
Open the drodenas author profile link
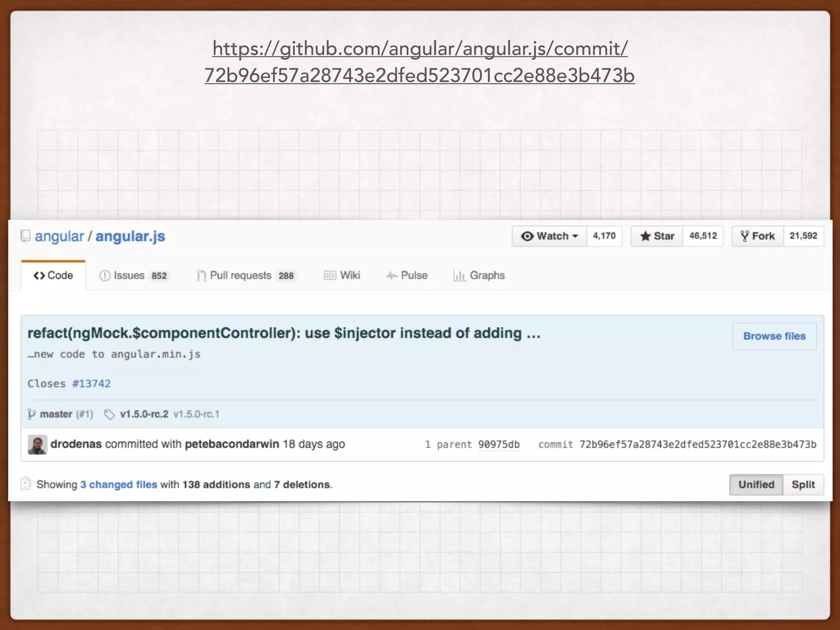(76, 444)
